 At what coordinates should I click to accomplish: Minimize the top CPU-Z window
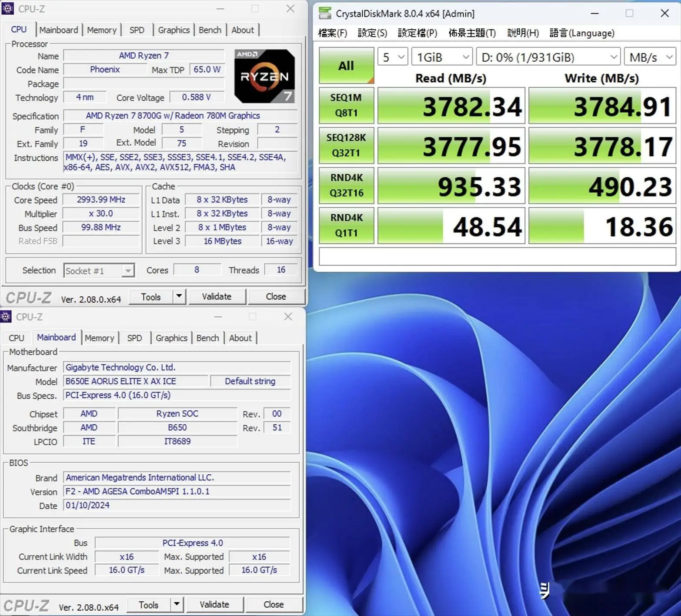pos(220,9)
